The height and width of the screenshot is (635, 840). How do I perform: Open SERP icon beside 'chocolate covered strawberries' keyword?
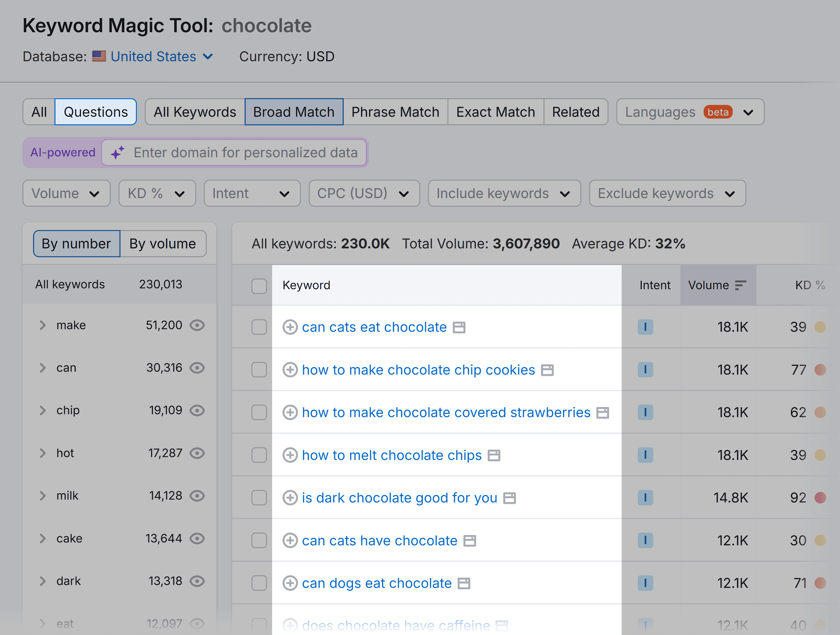pos(603,413)
